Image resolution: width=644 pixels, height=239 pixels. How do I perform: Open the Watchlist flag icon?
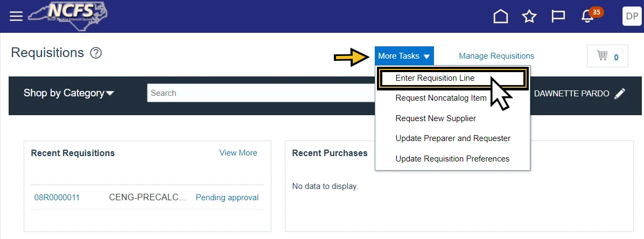558,17
